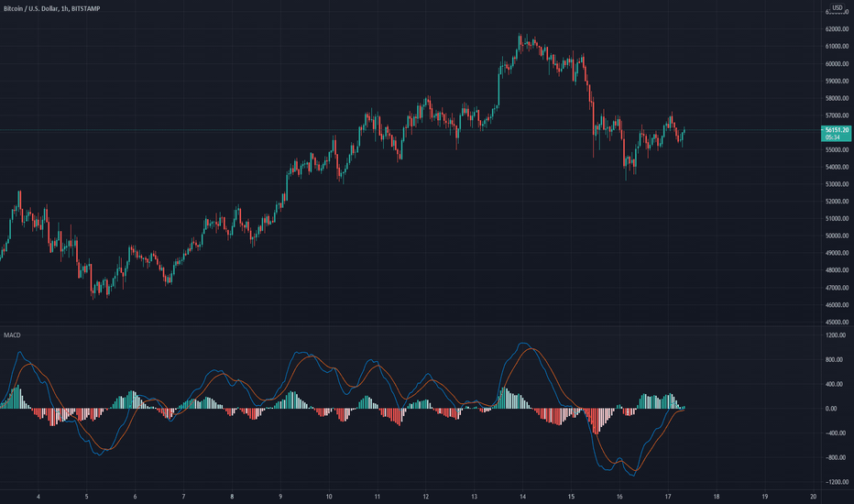Click date 17 on the time axis
This screenshot has height=504, width=854.
668,497
